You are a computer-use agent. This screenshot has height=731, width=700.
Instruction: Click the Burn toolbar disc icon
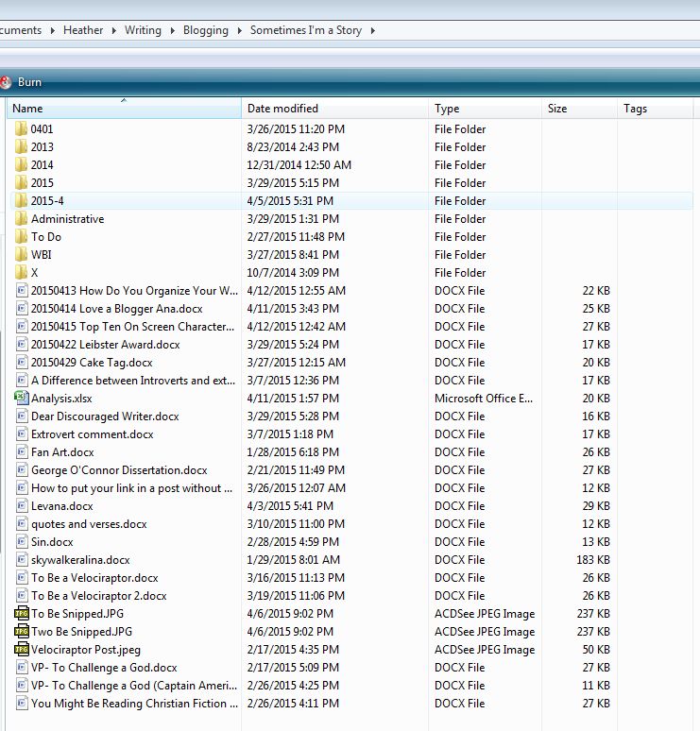coord(6,82)
